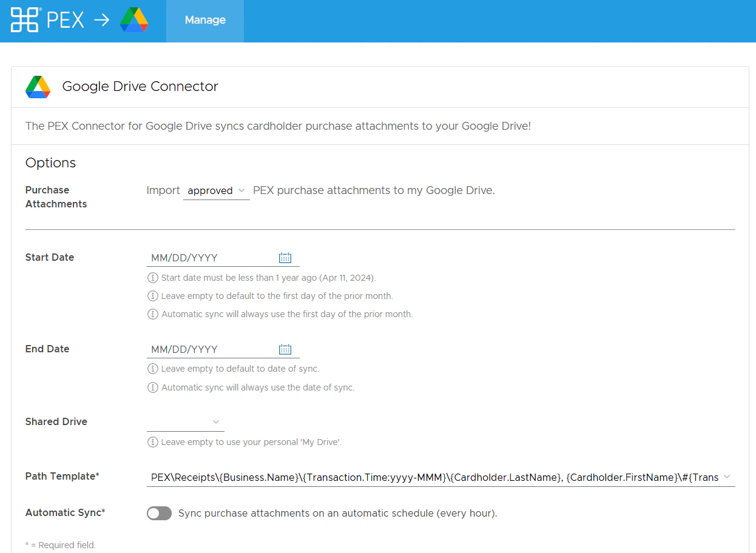
Task: Expand the Path Template dropdown arrow
Action: (727, 477)
